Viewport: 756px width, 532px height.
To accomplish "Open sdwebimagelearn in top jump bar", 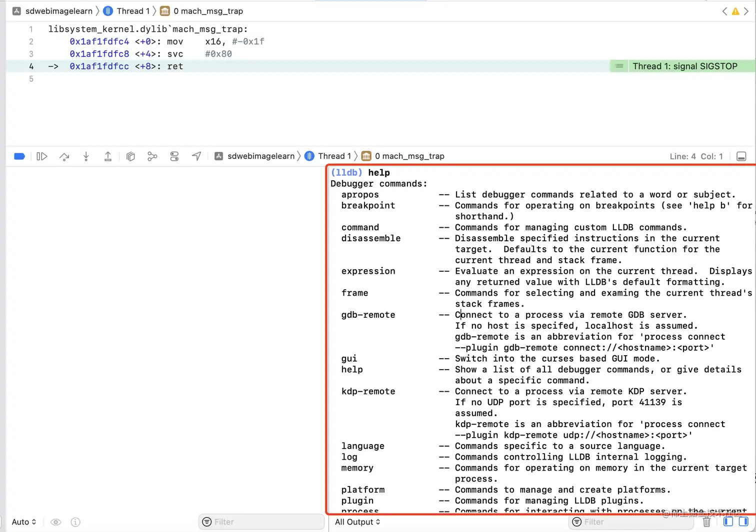I will pos(52,11).
